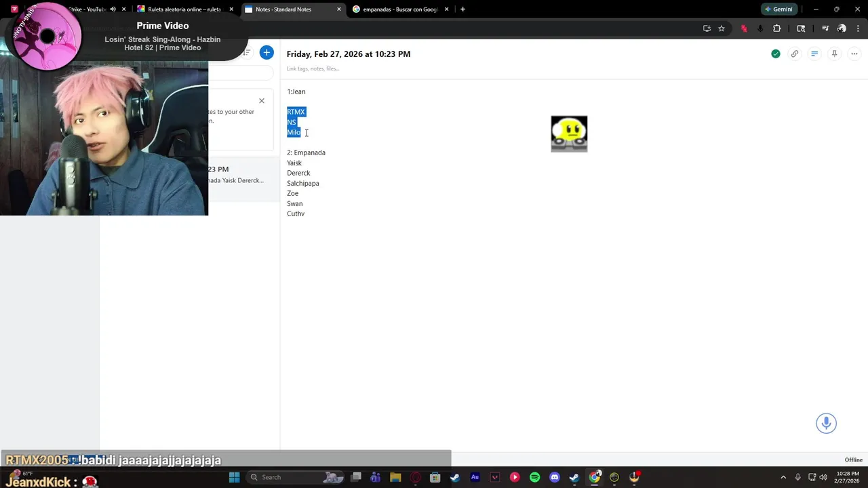Click the "Salchipapa" line in the note
This screenshot has width=868, height=488.
[302, 183]
